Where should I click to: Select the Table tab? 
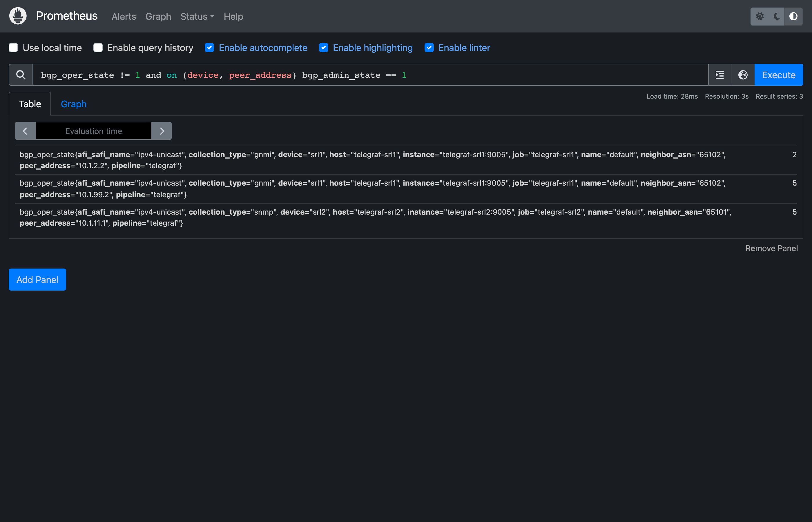pos(30,104)
